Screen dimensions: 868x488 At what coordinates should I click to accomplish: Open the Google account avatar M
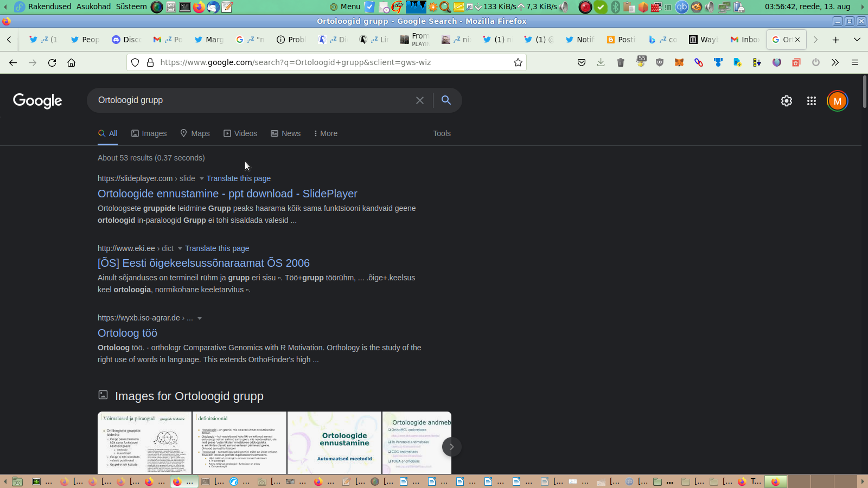[x=838, y=101]
